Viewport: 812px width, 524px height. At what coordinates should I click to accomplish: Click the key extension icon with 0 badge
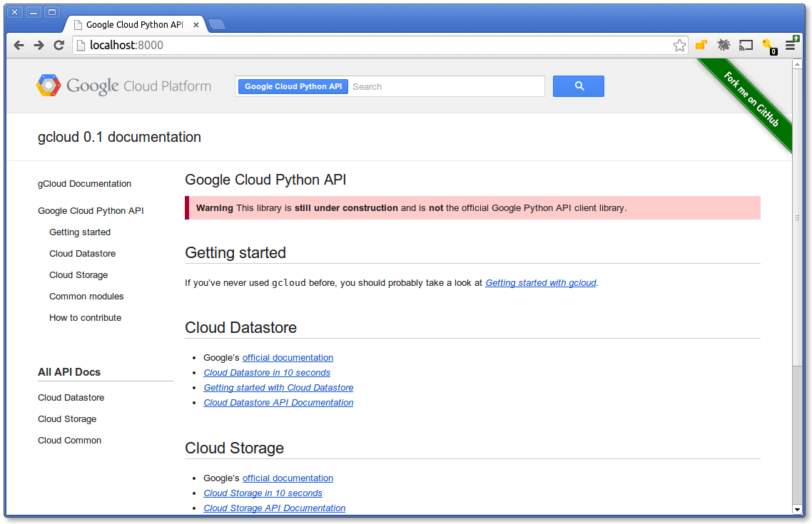[768, 46]
